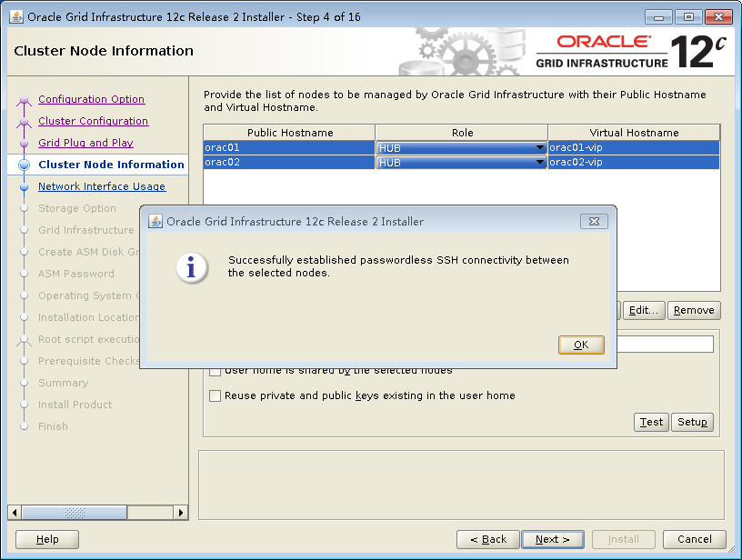The width and height of the screenshot is (742, 560).
Task: Select the orac02 public hostname cell
Action: tap(289, 162)
